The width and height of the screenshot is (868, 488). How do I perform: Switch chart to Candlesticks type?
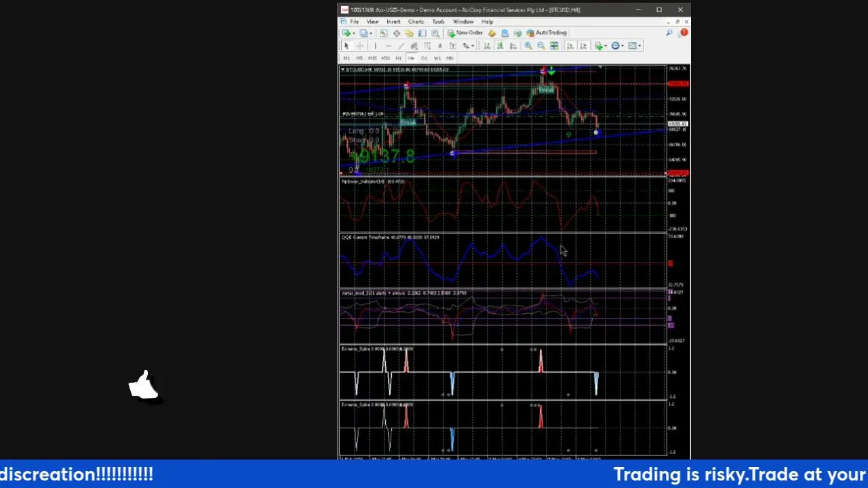(x=500, y=46)
